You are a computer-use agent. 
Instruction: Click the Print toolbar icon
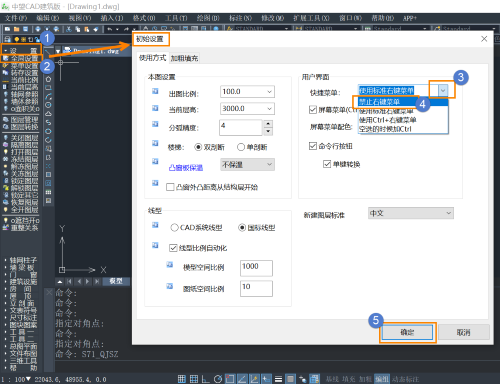coord(38,29)
